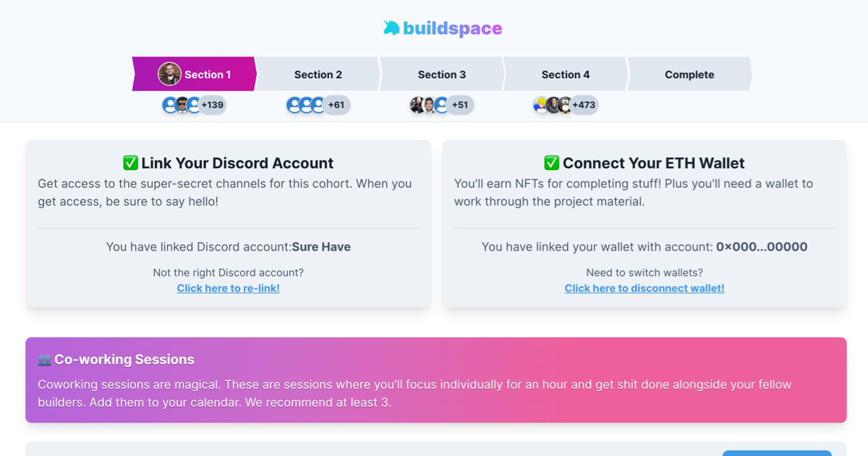Click the blue button at the bottom right
868x456 pixels.
pyautogui.click(x=777, y=452)
